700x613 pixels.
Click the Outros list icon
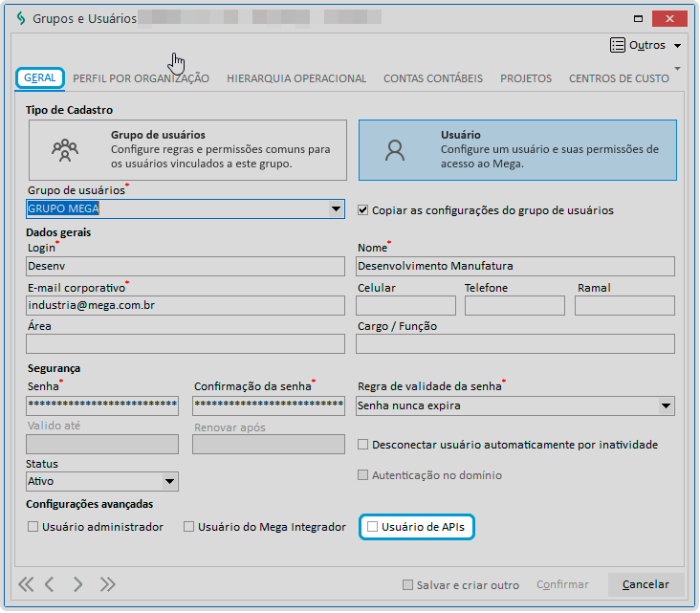[618, 45]
